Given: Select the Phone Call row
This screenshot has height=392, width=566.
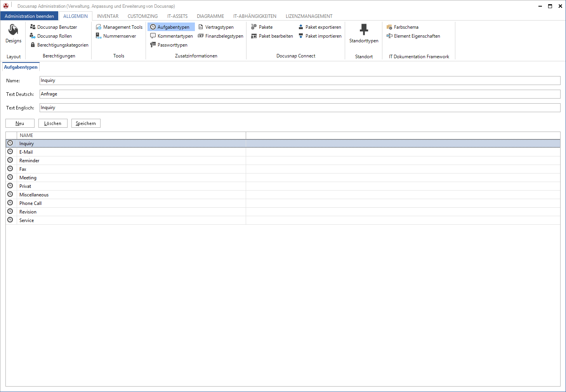Looking at the screenshot, I should [283, 203].
